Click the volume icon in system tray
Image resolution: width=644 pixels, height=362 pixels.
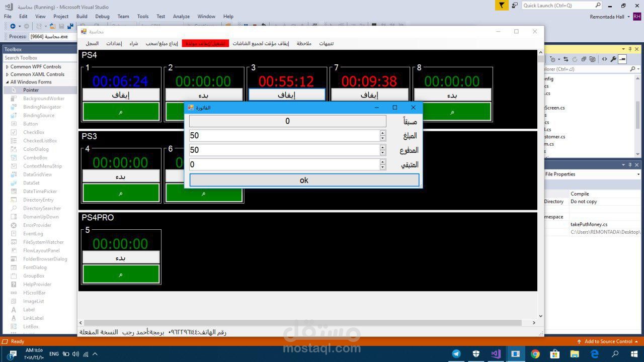[x=75, y=354]
